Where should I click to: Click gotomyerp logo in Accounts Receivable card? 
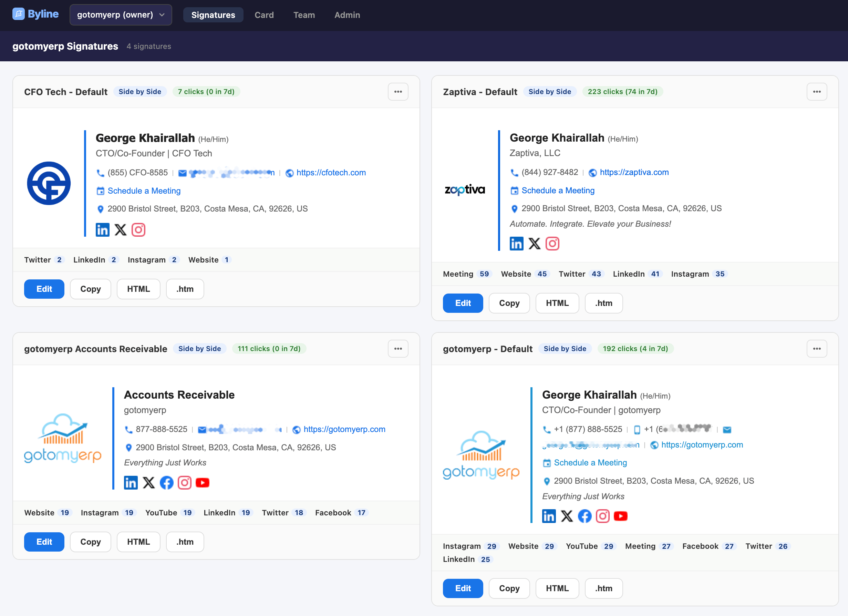63,438
